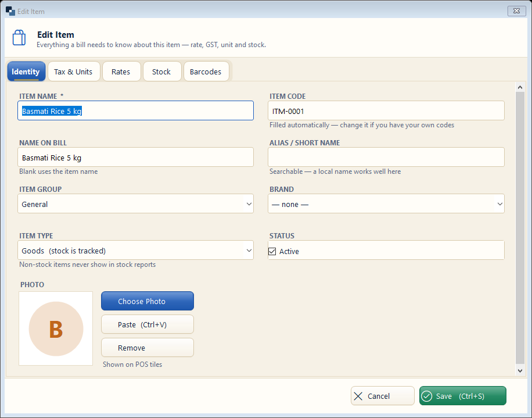Open the Rates tab
The width and height of the screenshot is (532, 418).
[121, 72]
